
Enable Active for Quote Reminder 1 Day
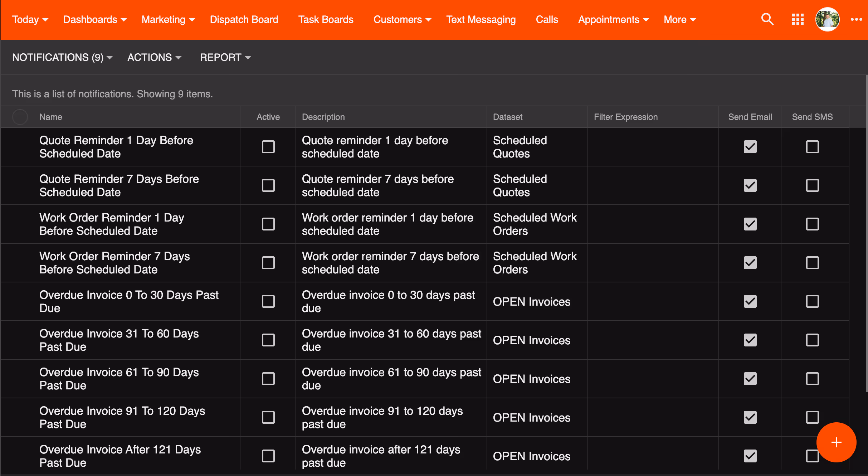[268, 147]
